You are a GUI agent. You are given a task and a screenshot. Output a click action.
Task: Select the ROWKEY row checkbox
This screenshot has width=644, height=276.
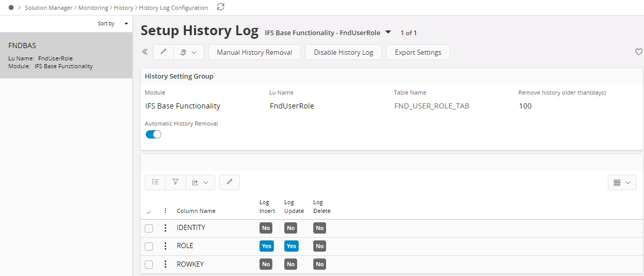(x=149, y=265)
